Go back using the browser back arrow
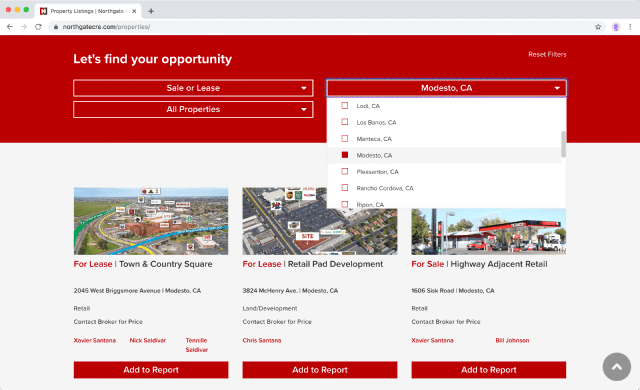The width and height of the screenshot is (640, 390). pyautogui.click(x=10, y=27)
